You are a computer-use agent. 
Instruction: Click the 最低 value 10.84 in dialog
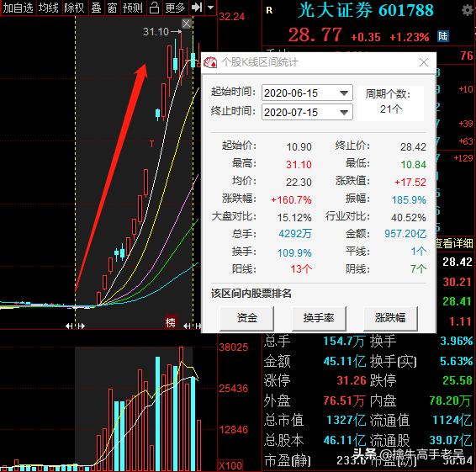click(414, 165)
